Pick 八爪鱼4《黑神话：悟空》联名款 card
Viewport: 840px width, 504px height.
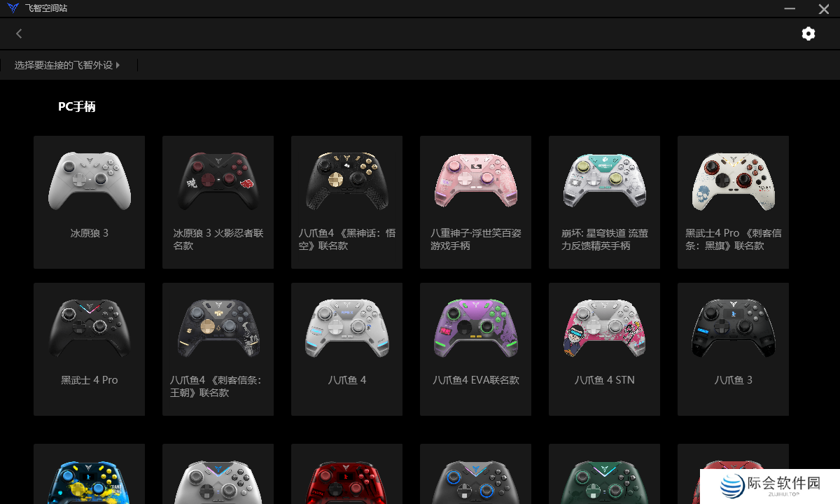[x=347, y=202]
